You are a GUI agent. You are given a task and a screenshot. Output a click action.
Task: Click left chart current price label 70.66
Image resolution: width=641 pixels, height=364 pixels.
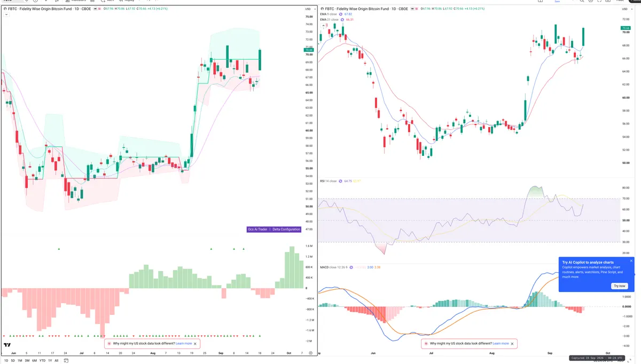(309, 50)
